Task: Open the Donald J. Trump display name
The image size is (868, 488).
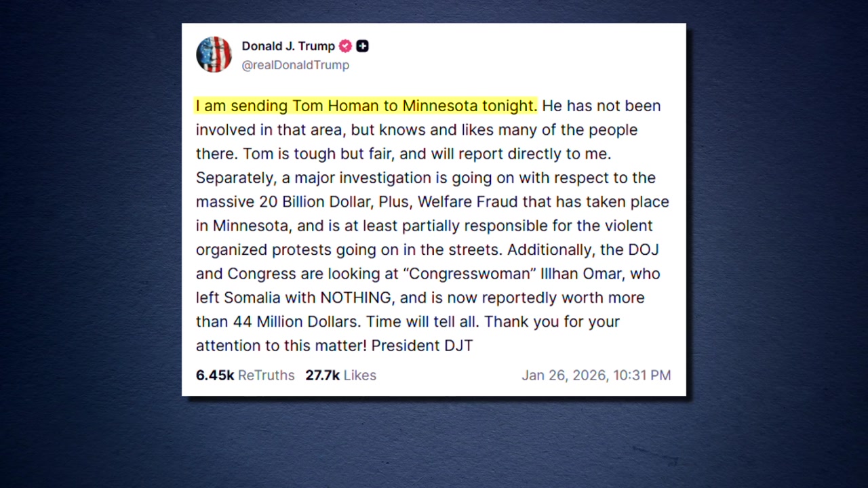Action: pyautogui.click(x=288, y=46)
